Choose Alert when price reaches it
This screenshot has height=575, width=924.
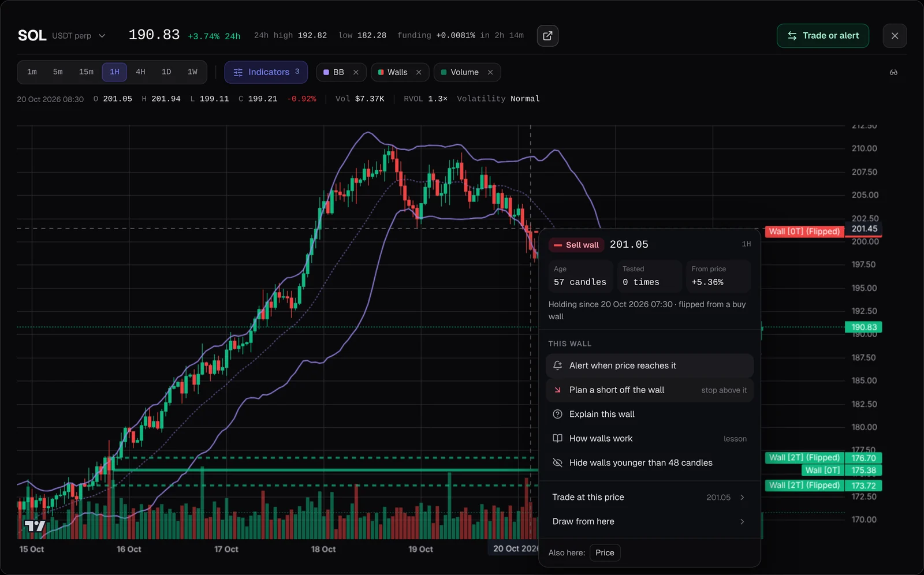(650, 365)
